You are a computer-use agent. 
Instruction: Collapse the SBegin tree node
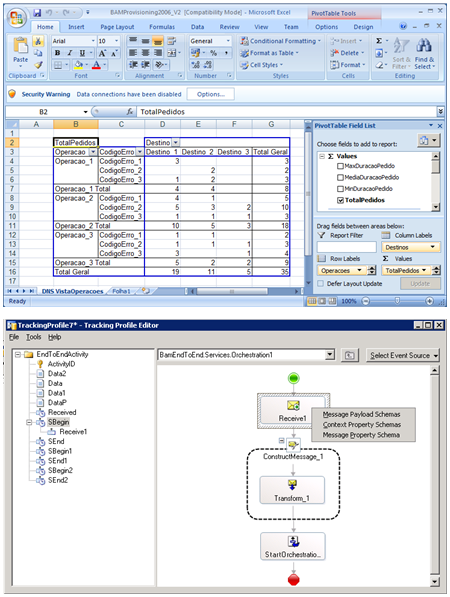[x=29, y=422]
